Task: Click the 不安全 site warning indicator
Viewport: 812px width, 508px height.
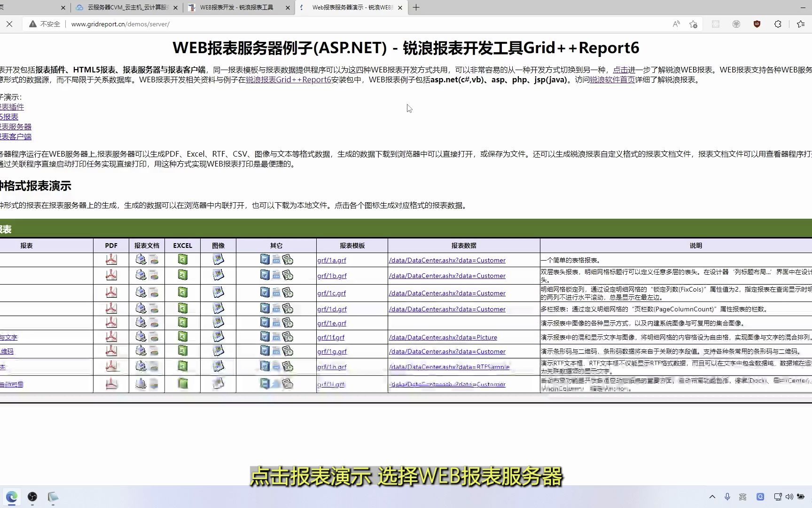Action: click(x=45, y=24)
